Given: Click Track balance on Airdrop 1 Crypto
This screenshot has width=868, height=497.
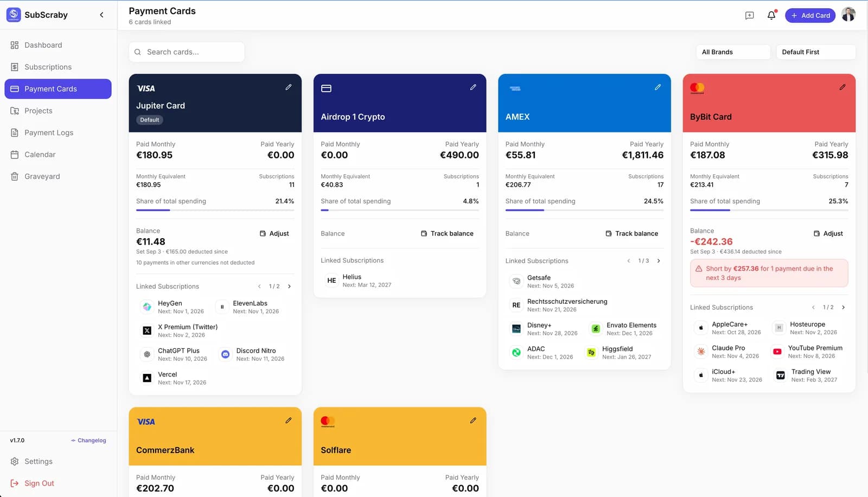Looking at the screenshot, I should pos(447,233).
